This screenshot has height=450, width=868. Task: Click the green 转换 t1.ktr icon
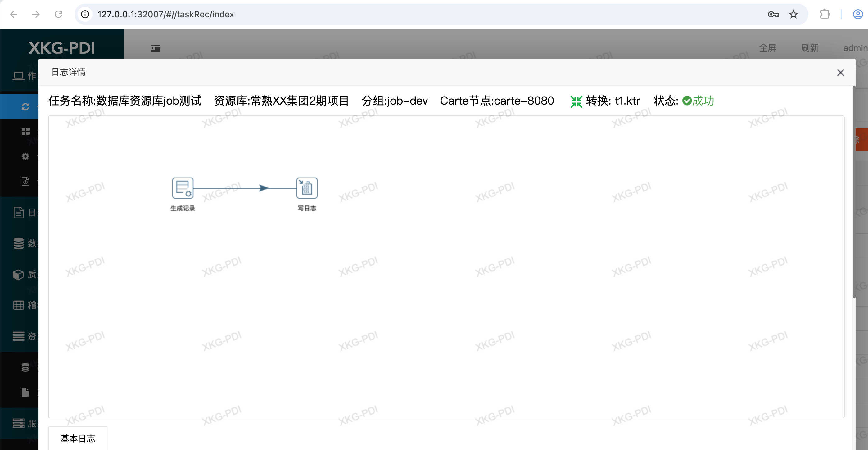(576, 101)
